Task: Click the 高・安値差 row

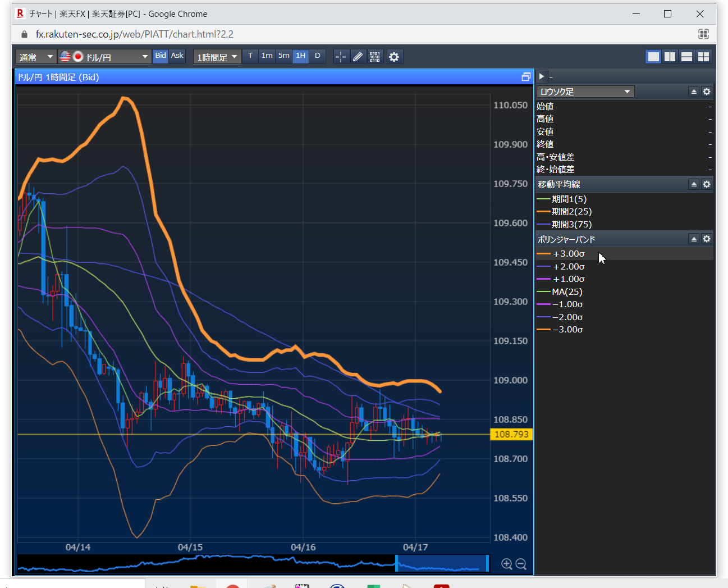Action: [x=624, y=157]
